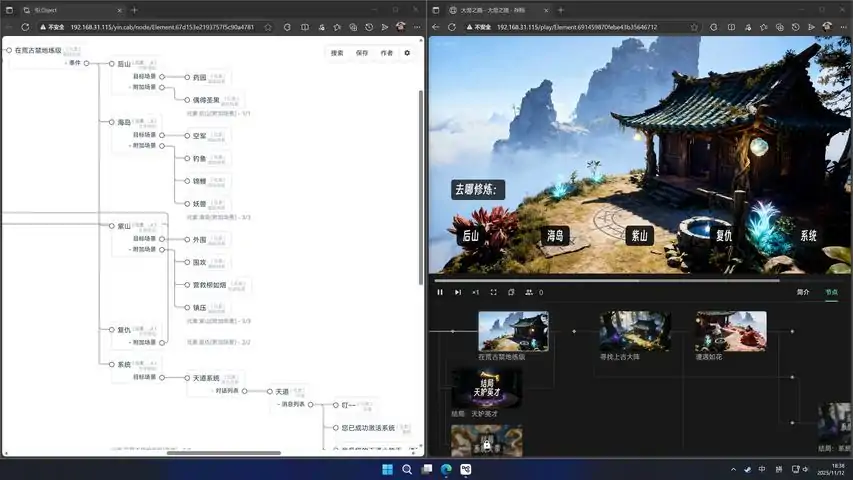Click the ×1 playback speed control

(x=476, y=292)
